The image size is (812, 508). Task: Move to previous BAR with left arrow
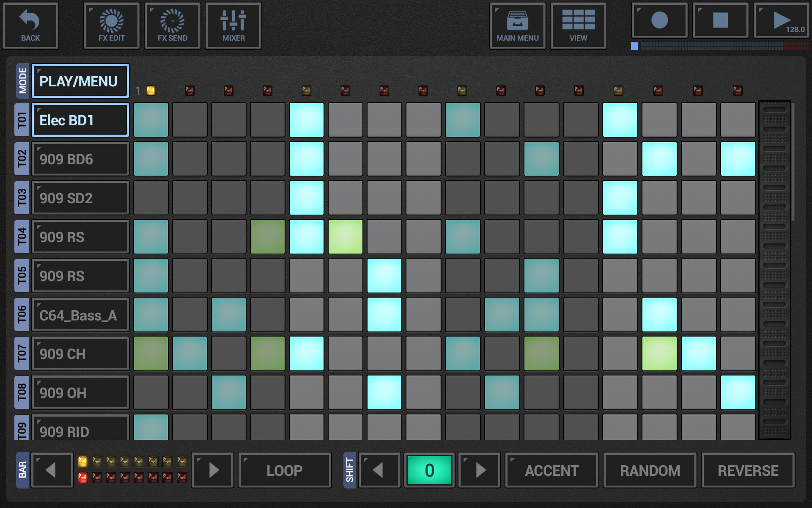(52, 470)
